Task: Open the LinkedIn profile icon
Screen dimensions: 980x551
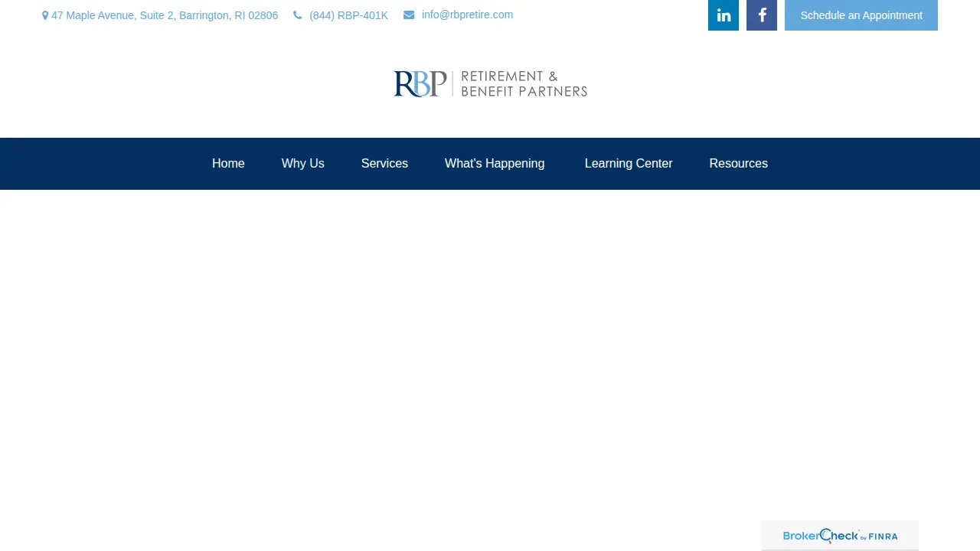Action: pyautogui.click(x=724, y=15)
